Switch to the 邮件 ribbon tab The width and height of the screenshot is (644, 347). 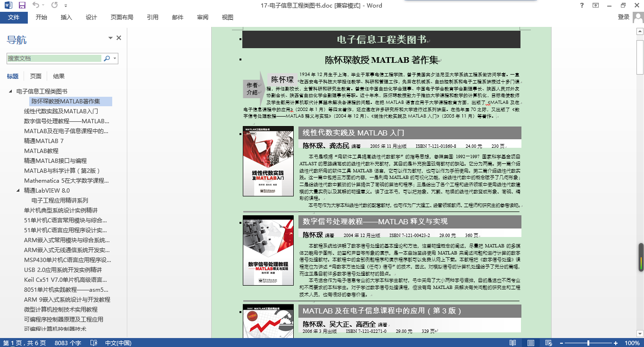[178, 17]
